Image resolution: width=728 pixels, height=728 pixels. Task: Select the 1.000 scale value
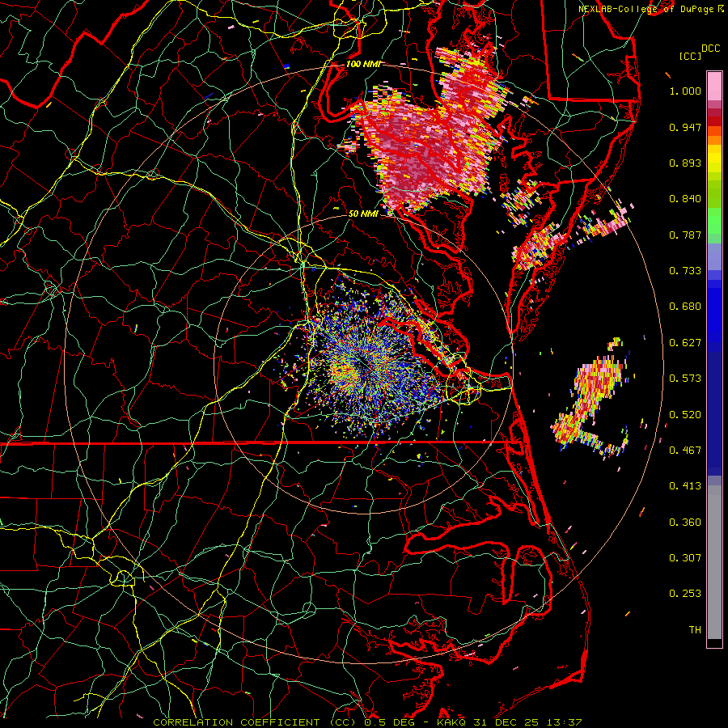(685, 91)
